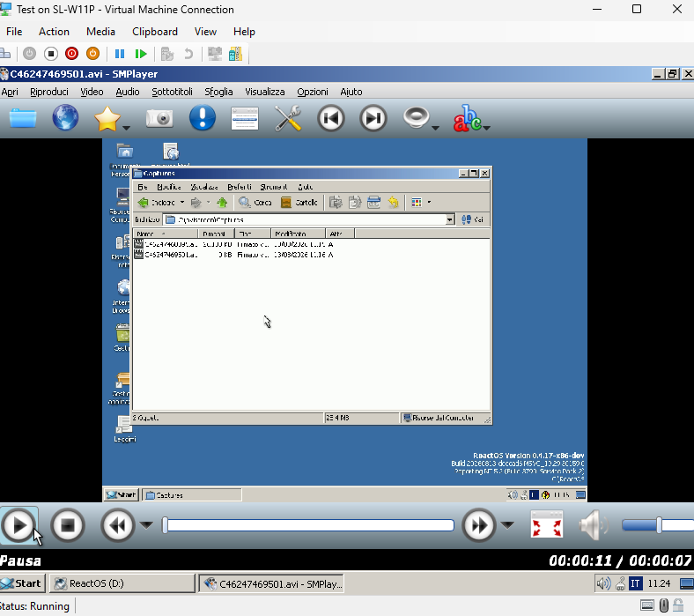Stop video playback

point(67,525)
